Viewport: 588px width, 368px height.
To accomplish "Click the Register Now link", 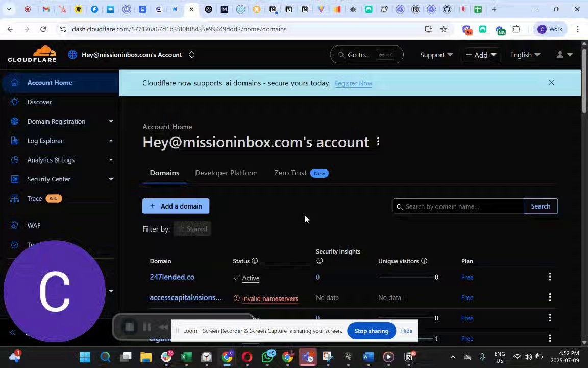I will 353,83.
